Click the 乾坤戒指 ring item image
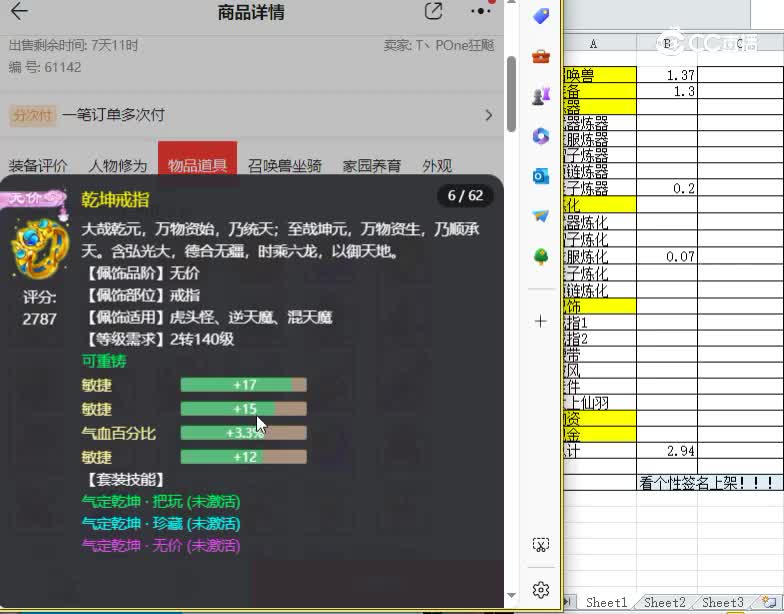 tap(40, 248)
